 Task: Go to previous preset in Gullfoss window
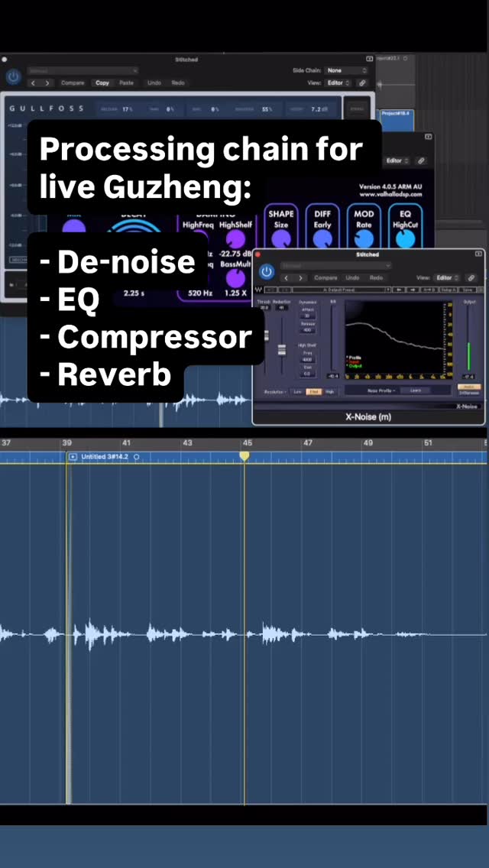33,83
